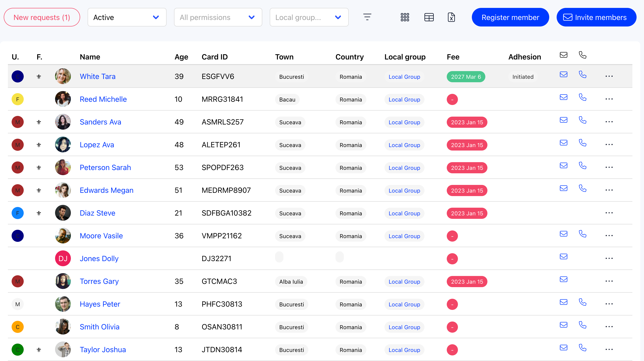Open the All permissions dropdown
The width and height of the screenshot is (644, 361).
pos(218,17)
